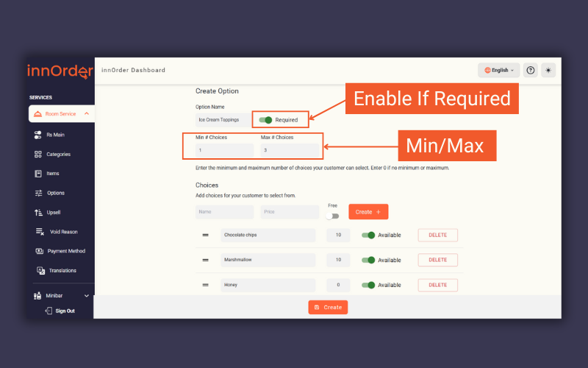Click the bottom Create save button
Screen dimensions: 588x368
[x=328, y=307]
